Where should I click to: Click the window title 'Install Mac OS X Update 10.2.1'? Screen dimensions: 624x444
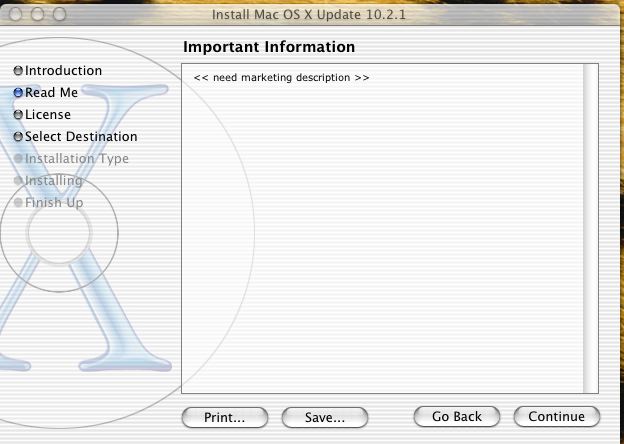point(309,15)
